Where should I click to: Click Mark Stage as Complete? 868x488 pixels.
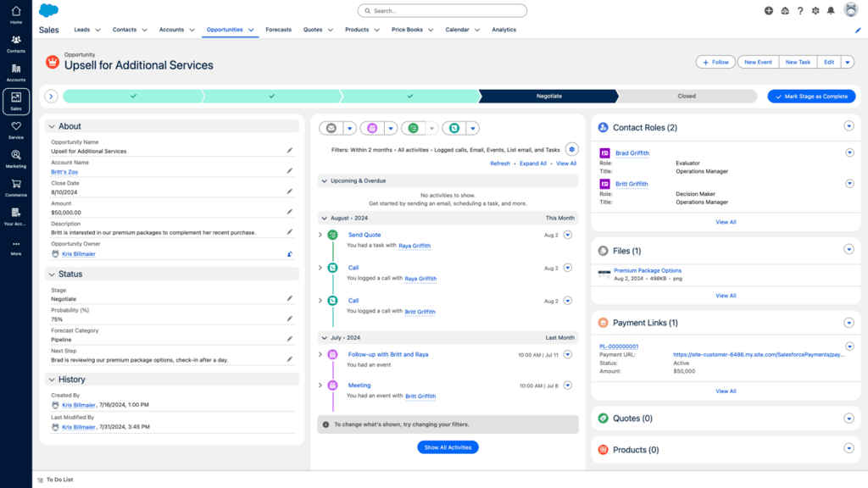(x=811, y=97)
